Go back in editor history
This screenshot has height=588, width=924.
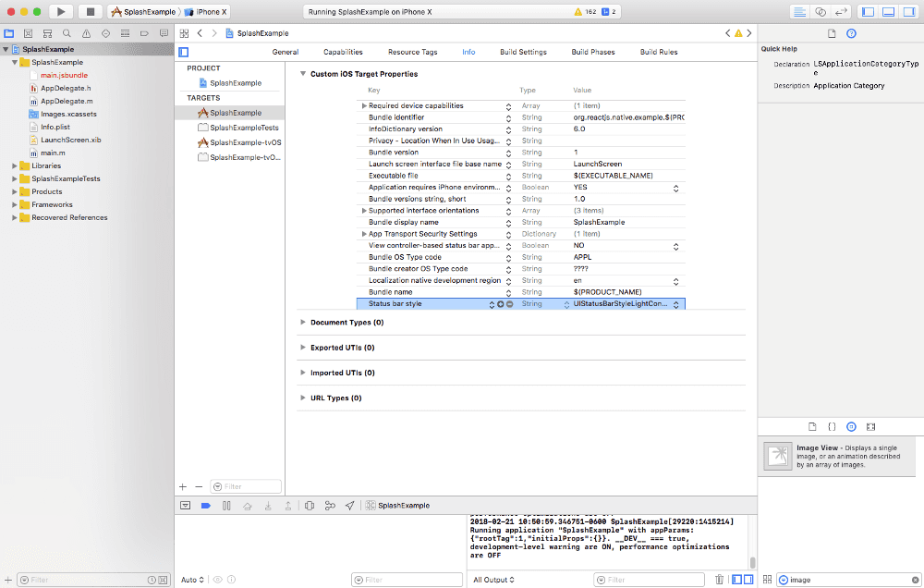click(200, 33)
